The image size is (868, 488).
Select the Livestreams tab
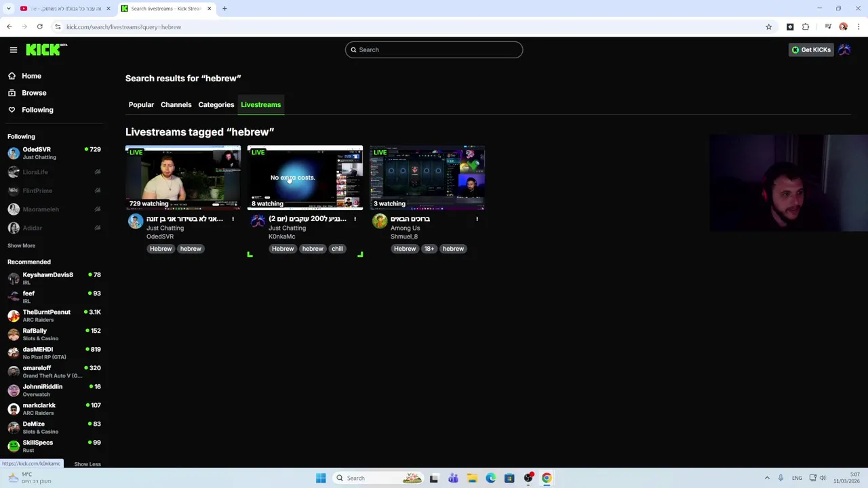point(260,105)
